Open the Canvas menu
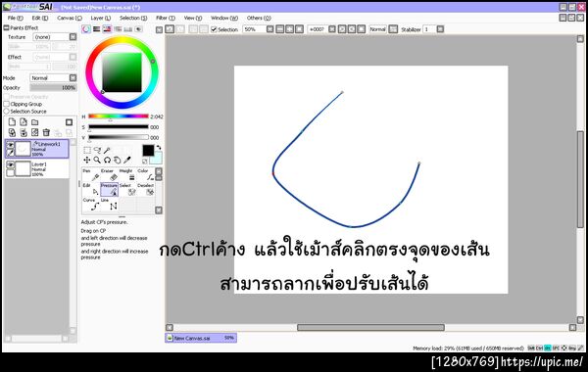 [x=70, y=18]
